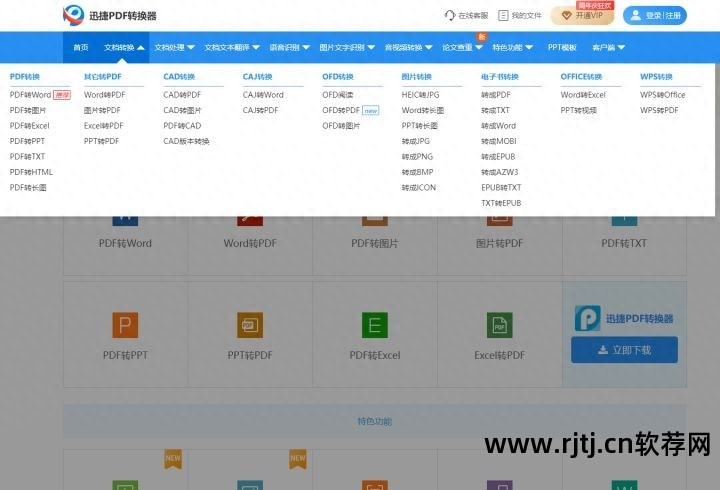
Task: Choose Word转PDF in 其它转PDF column
Action: 104,95
